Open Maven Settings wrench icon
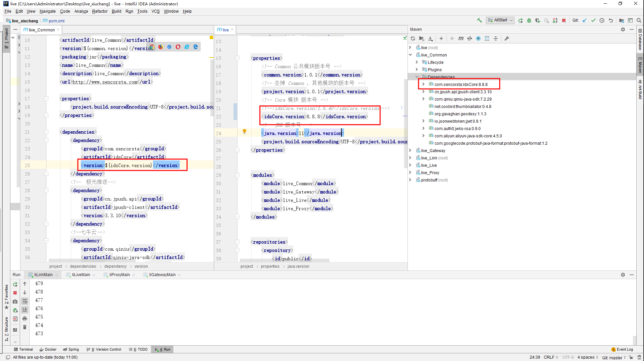Image resolution: width=644 pixels, height=361 pixels. (x=507, y=38)
